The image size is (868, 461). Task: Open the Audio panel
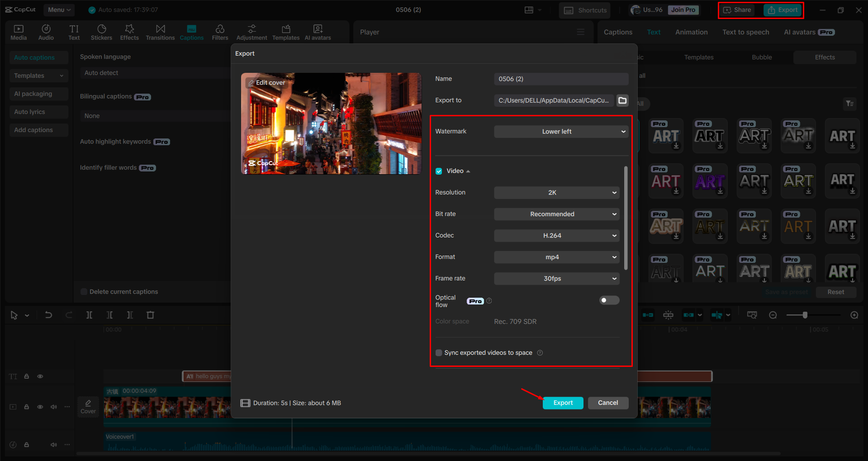point(46,32)
